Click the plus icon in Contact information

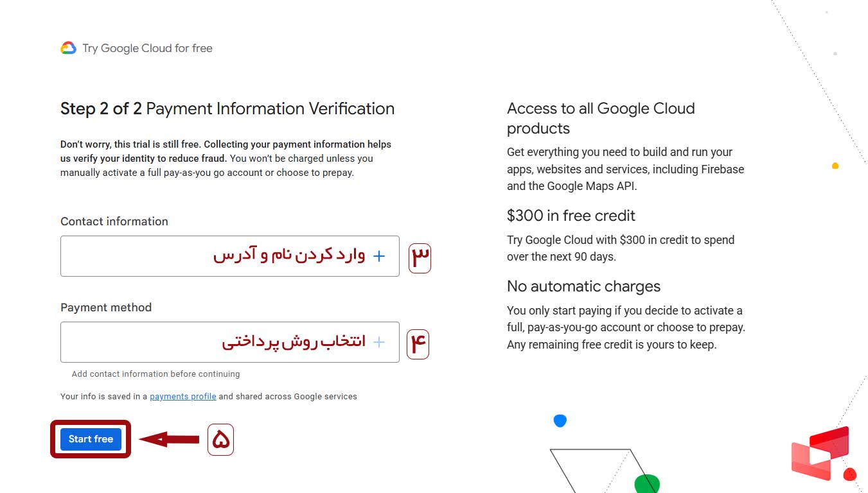(379, 256)
